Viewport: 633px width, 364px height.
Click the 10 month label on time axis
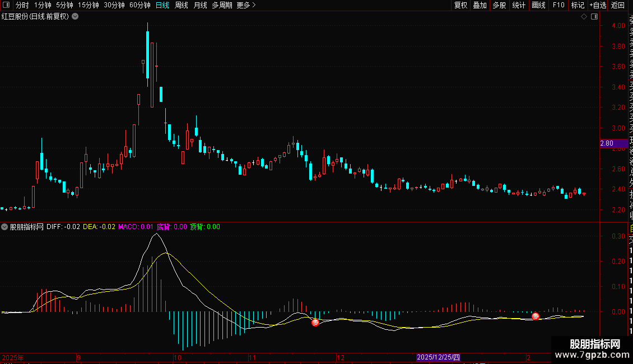click(177, 357)
